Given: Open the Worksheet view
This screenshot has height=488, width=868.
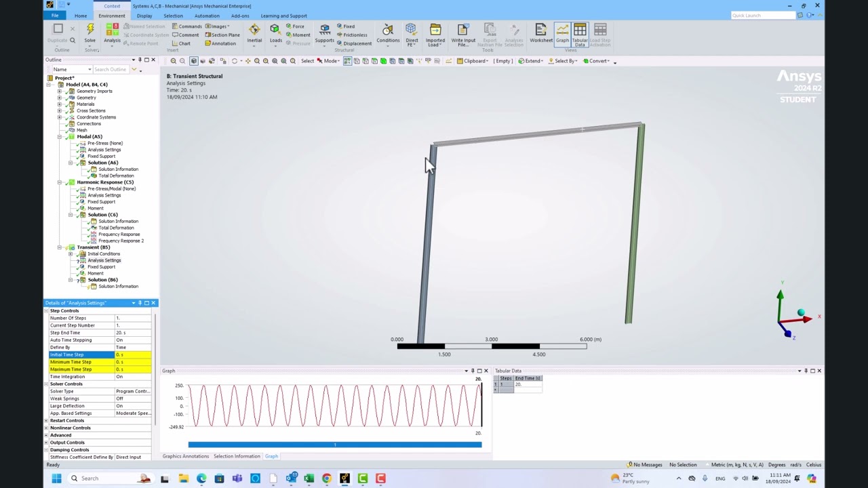Looking at the screenshot, I should 541,32.
